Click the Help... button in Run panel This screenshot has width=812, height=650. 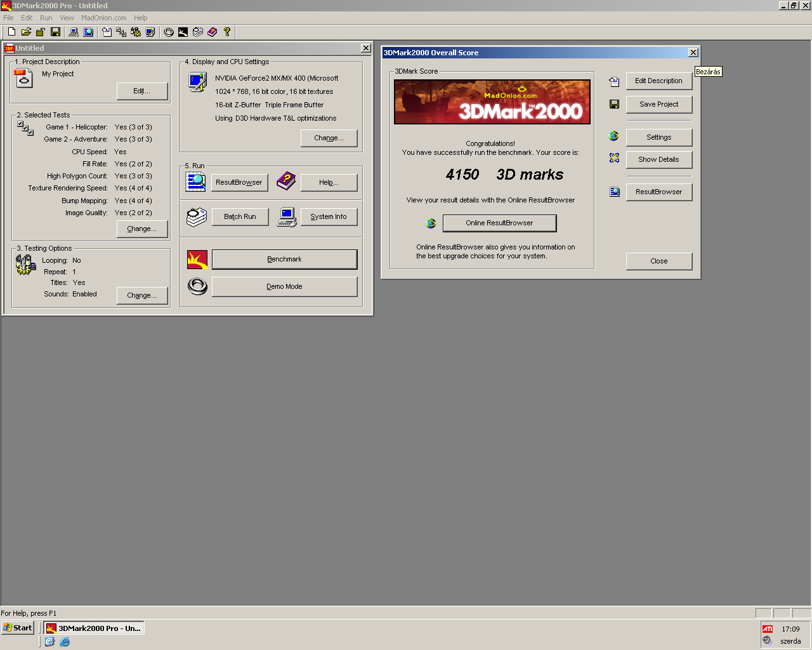[329, 183]
